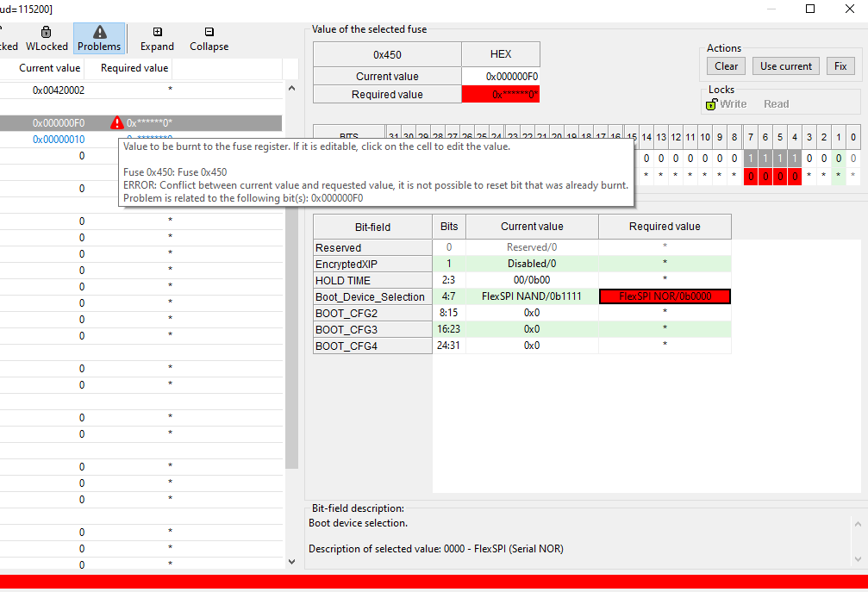Click the Use current button
The image size is (868, 592).
point(785,65)
